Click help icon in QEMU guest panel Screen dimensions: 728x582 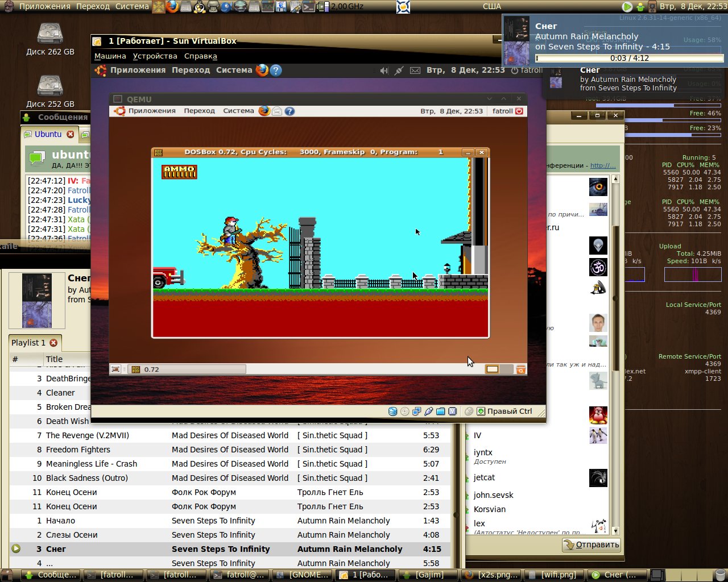289,111
